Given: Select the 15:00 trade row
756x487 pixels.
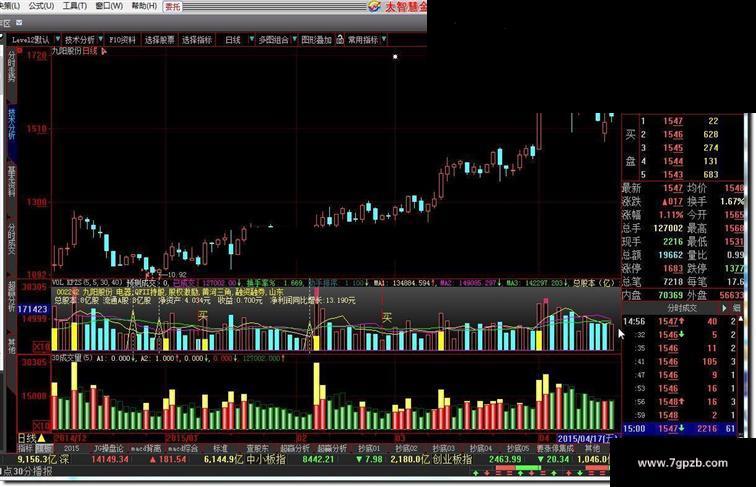Looking at the screenshot, I should tap(679, 429).
